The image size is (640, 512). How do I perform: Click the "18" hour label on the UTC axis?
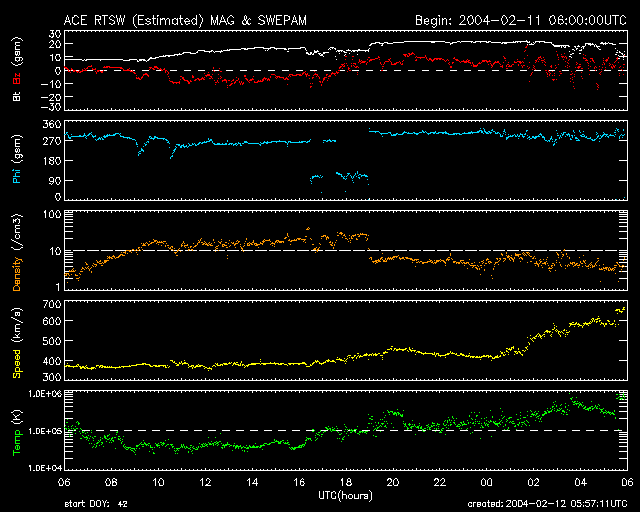click(346, 482)
